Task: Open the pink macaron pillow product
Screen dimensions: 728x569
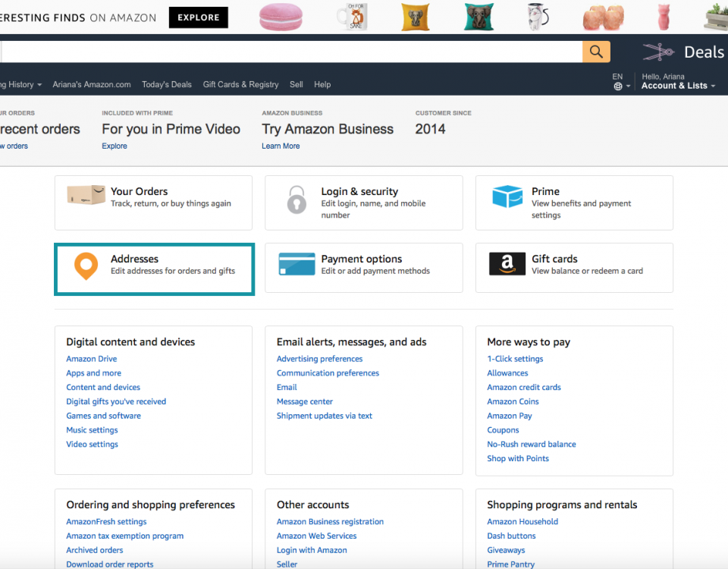Action: click(x=281, y=17)
